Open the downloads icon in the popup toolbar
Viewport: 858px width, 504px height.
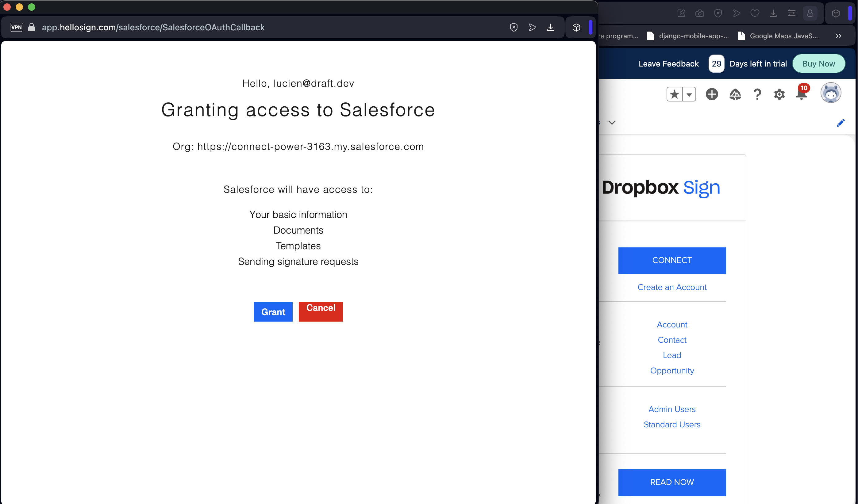point(551,27)
